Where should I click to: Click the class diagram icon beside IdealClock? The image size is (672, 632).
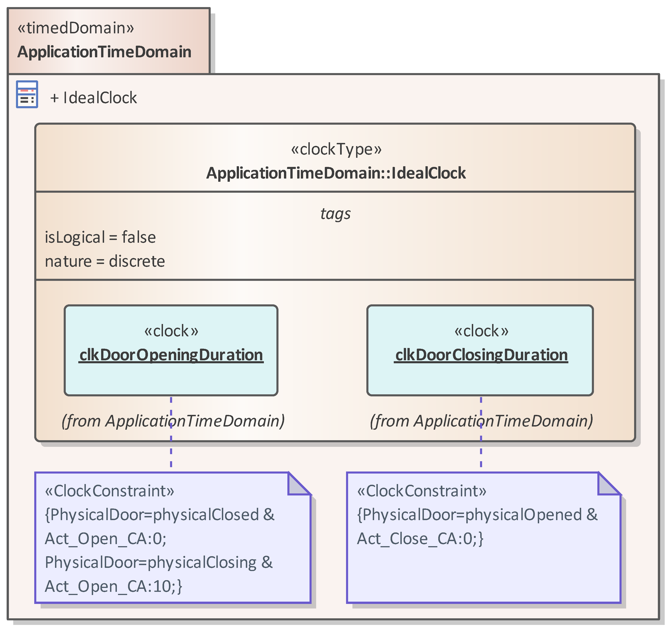click(27, 94)
